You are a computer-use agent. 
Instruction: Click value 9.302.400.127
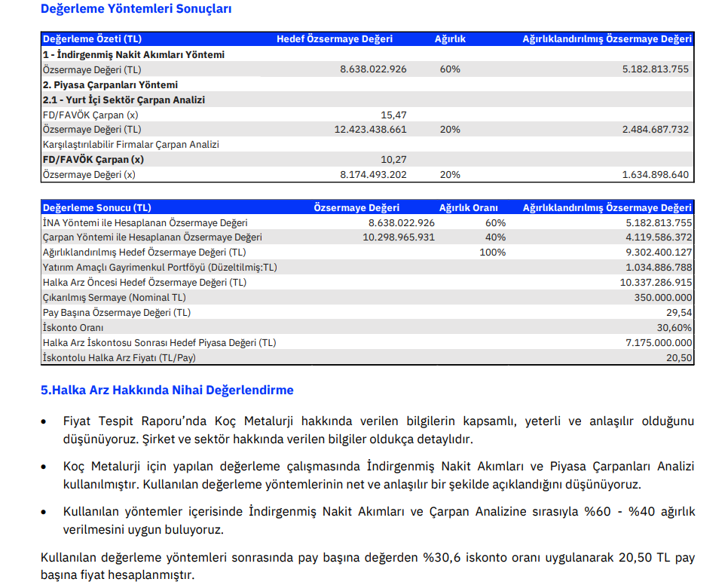(659, 253)
